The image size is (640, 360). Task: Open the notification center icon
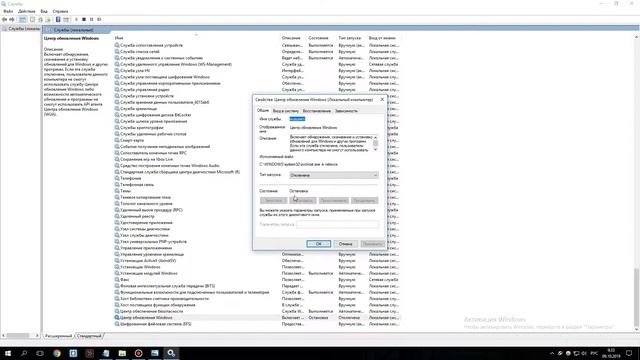pyautogui.click(x=629, y=353)
